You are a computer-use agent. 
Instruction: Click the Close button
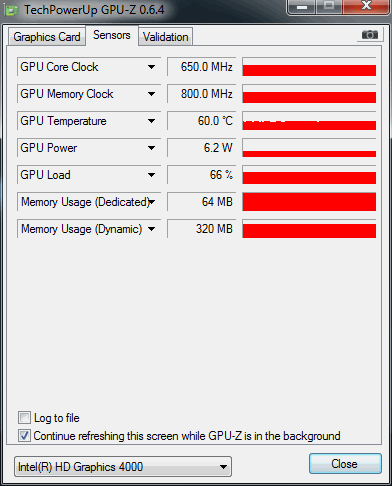pos(345,464)
